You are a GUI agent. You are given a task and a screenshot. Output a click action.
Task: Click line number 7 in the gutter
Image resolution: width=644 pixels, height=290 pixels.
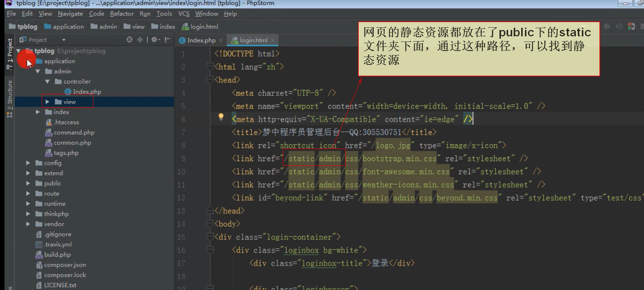[x=183, y=132]
